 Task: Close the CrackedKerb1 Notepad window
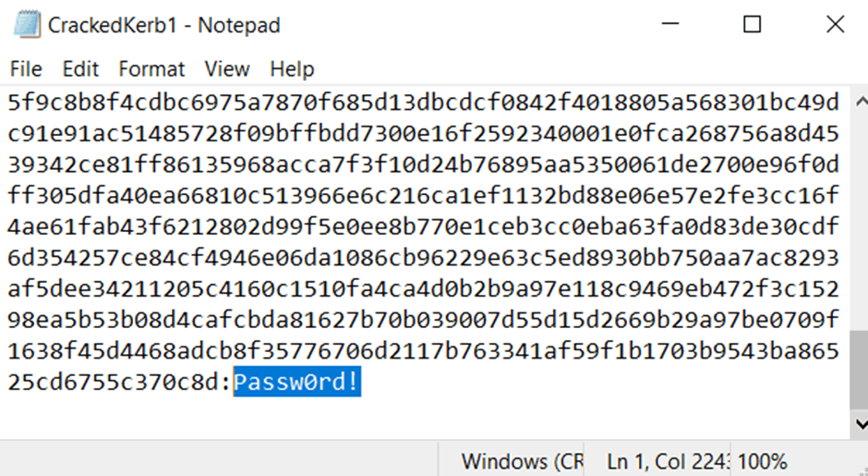834,24
